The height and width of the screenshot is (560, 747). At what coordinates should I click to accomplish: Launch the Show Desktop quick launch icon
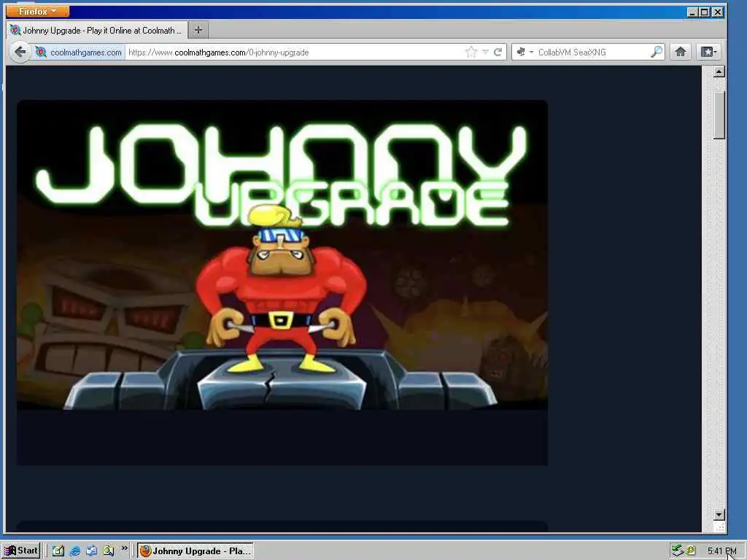(x=58, y=551)
